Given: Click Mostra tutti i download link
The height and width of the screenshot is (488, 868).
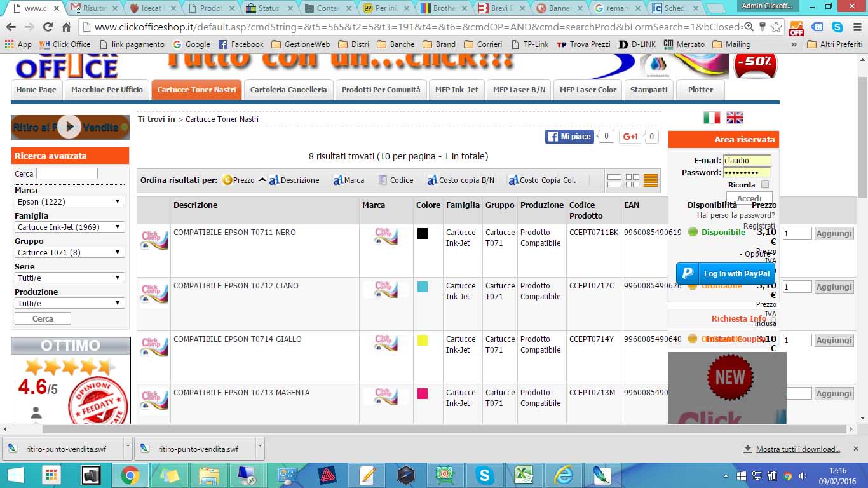Looking at the screenshot, I should [798, 449].
